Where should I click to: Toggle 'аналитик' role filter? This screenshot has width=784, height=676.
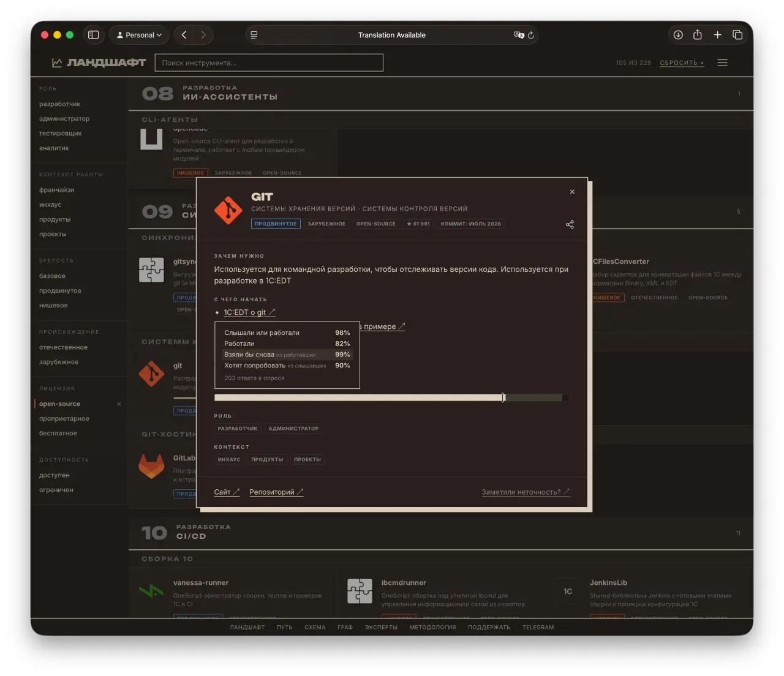pos(54,148)
